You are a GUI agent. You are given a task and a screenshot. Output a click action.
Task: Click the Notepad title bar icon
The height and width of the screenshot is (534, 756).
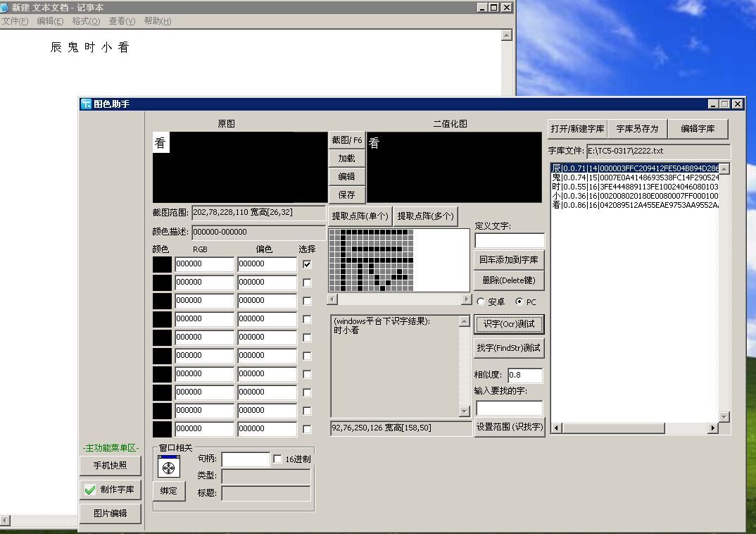point(4,7)
